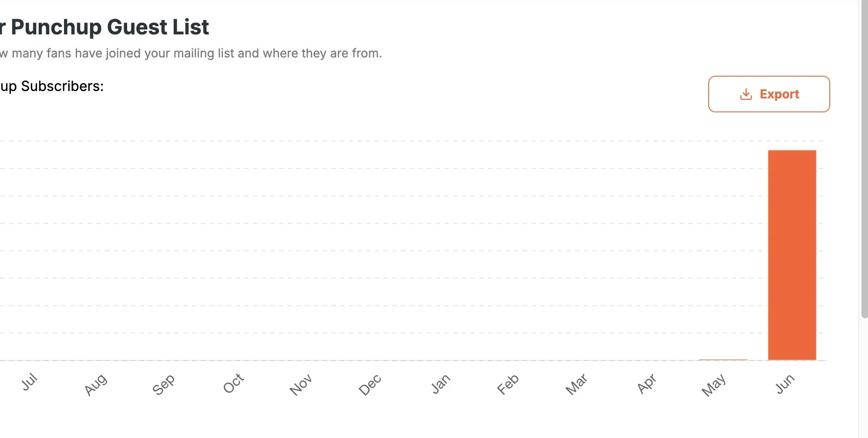Click the Jul axis label
868x438 pixels.
pyautogui.click(x=30, y=382)
